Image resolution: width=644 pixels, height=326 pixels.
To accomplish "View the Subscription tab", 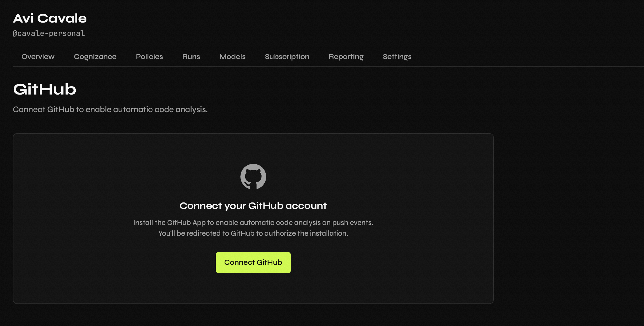I will (x=287, y=57).
